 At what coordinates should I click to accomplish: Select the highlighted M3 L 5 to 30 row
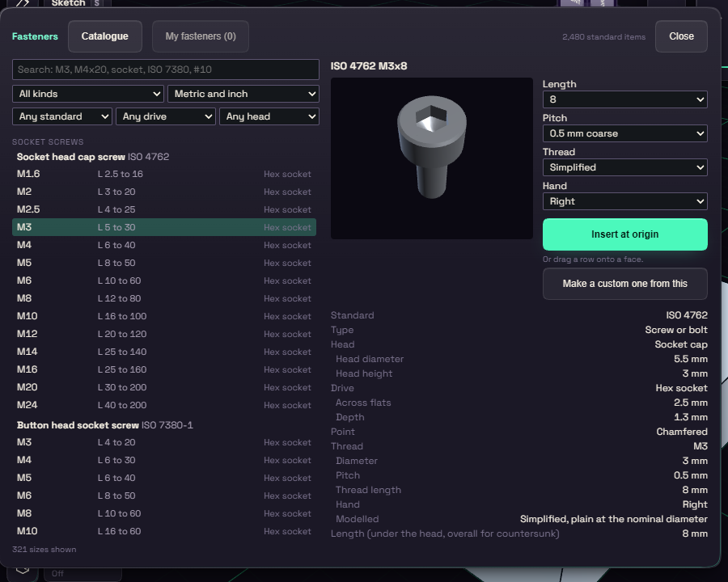point(164,227)
